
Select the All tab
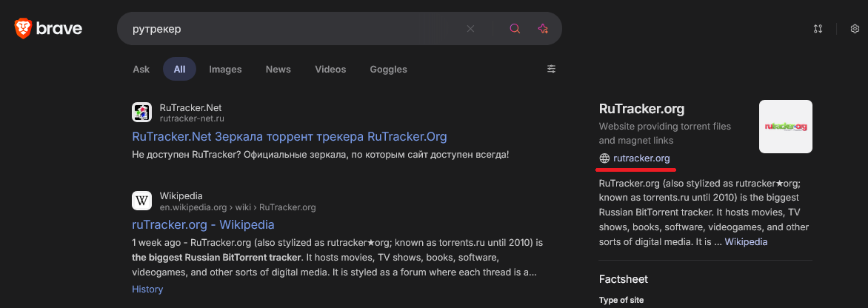pyautogui.click(x=179, y=69)
